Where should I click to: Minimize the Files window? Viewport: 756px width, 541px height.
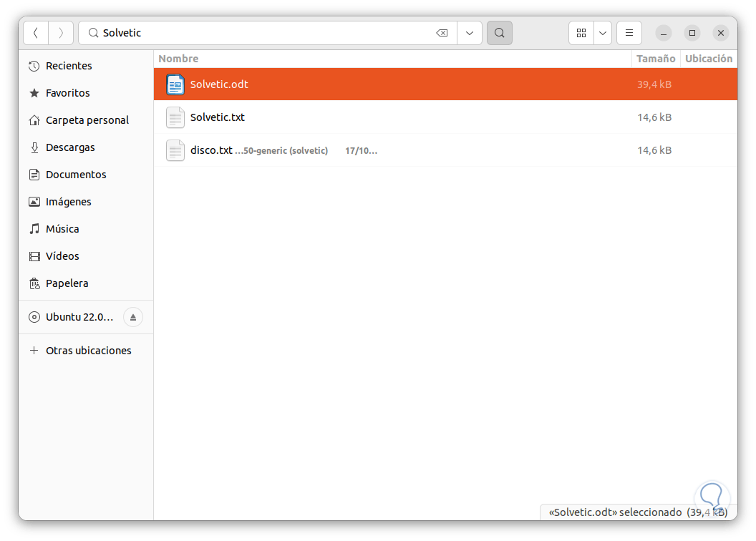click(664, 33)
